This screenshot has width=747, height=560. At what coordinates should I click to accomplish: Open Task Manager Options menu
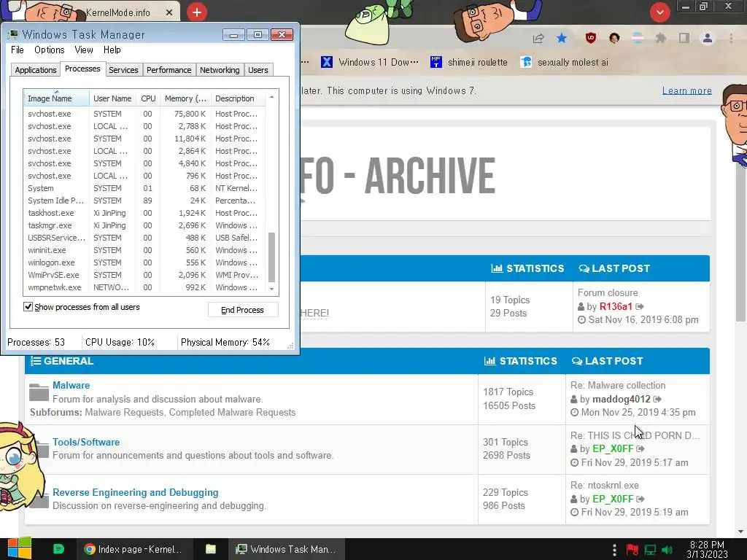(x=49, y=50)
